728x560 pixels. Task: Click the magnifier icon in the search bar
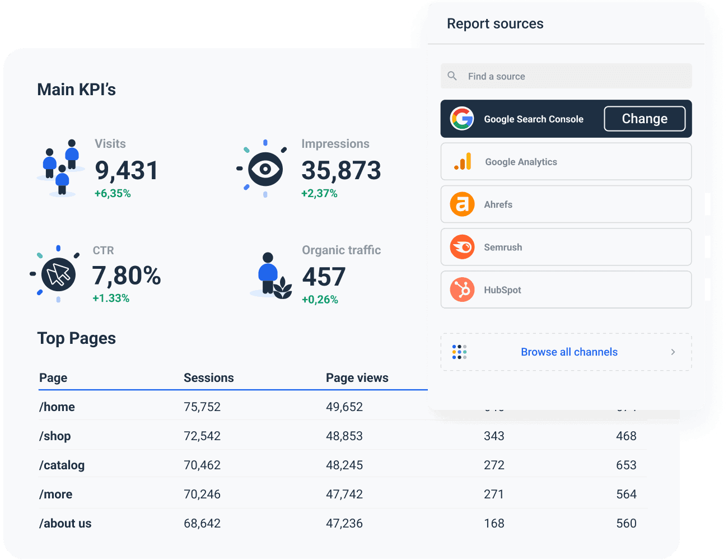pyautogui.click(x=452, y=76)
